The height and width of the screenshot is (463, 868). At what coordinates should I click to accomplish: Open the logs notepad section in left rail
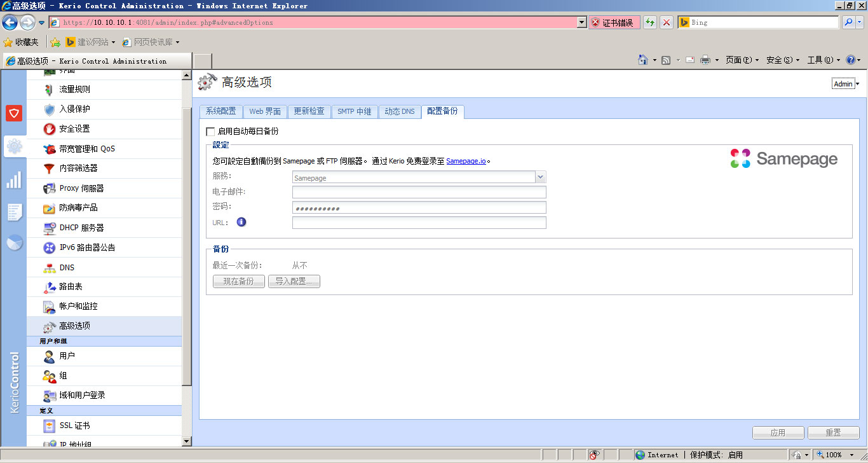click(x=14, y=212)
